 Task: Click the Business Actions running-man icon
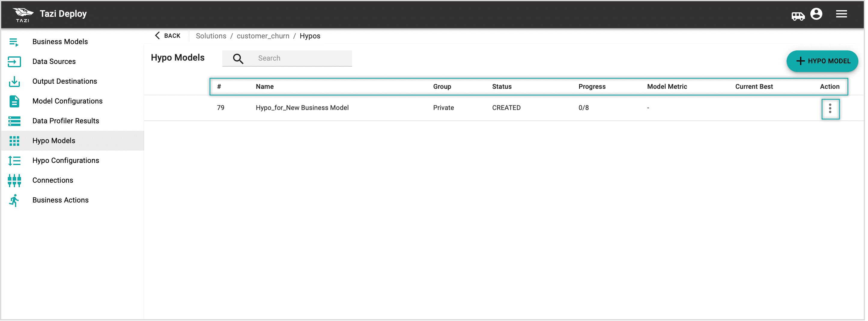(x=14, y=200)
